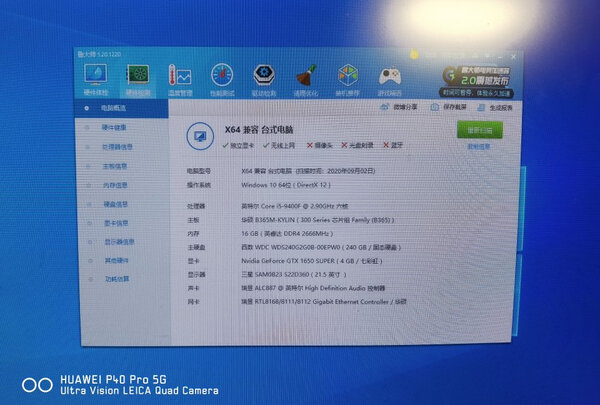Open the 性能测试 performance benchmark gauge
This screenshot has width=600, height=405.
222,80
